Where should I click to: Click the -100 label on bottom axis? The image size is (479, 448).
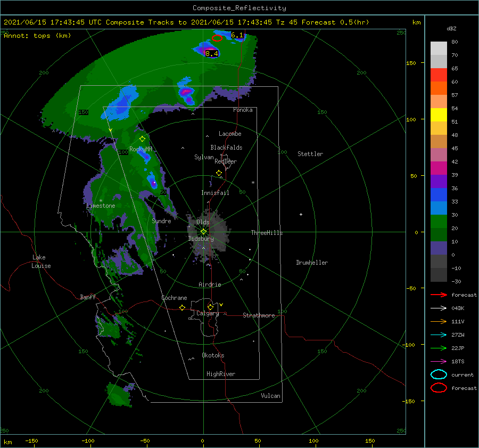(x=88, y=441)
